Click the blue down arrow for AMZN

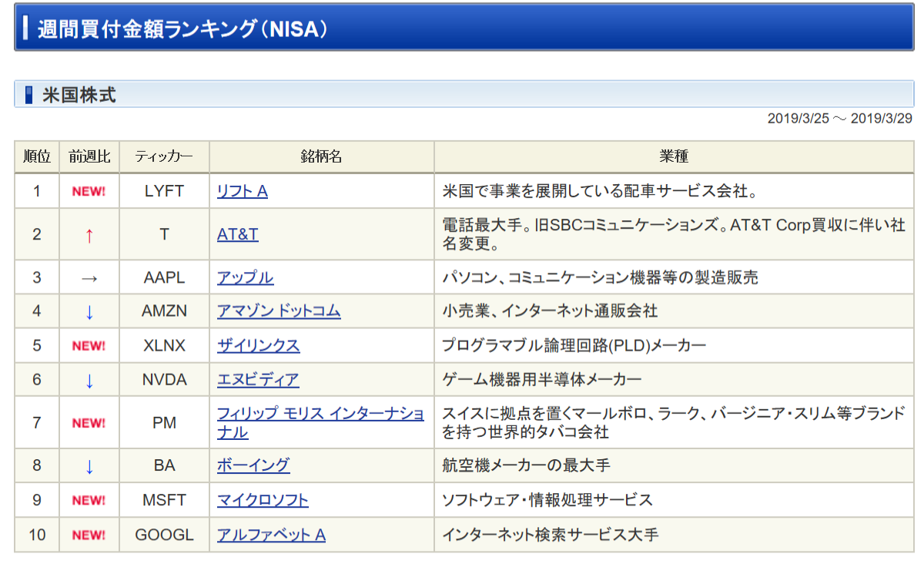(x=89, y=312)
